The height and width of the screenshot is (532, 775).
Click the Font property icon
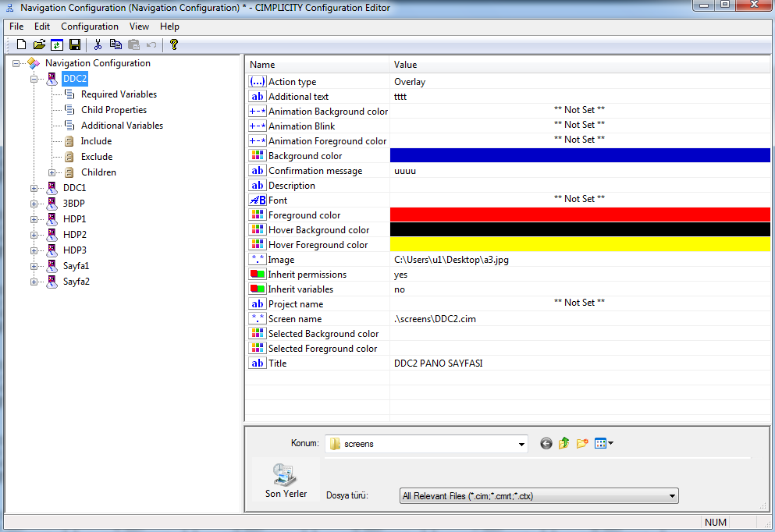tap(258, 200)
